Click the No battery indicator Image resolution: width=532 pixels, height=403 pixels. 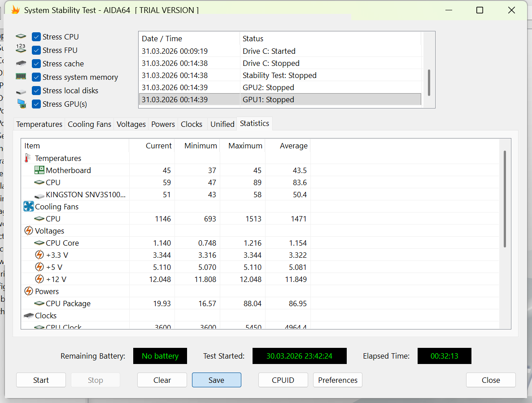(160, 356)
